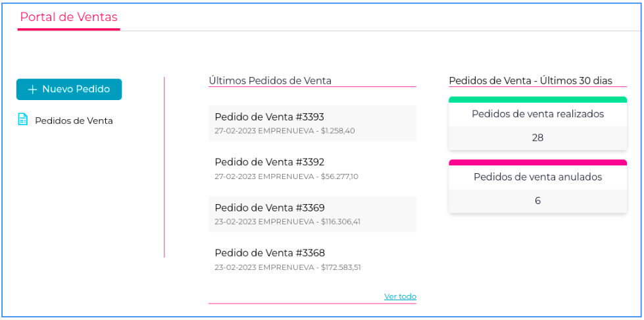Click the pink bar above anulados card
This screenshot has height=320, width=644.
[x=537, y=163]
